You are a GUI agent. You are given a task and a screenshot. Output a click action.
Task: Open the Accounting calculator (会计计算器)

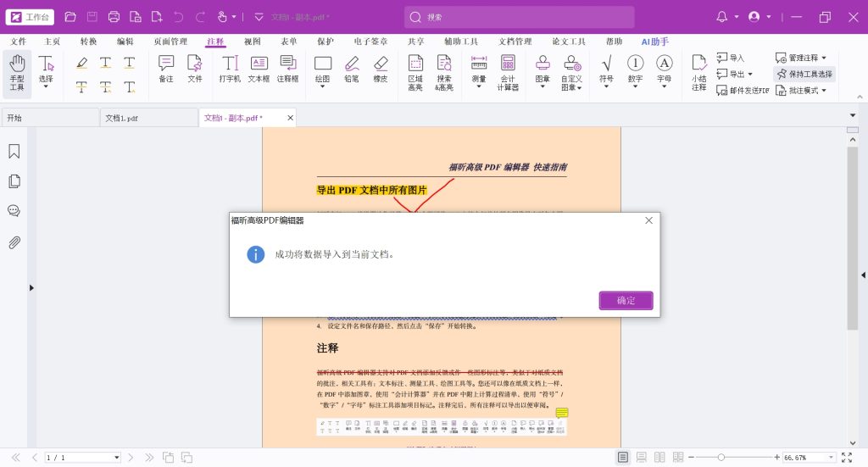coord(508,73)
